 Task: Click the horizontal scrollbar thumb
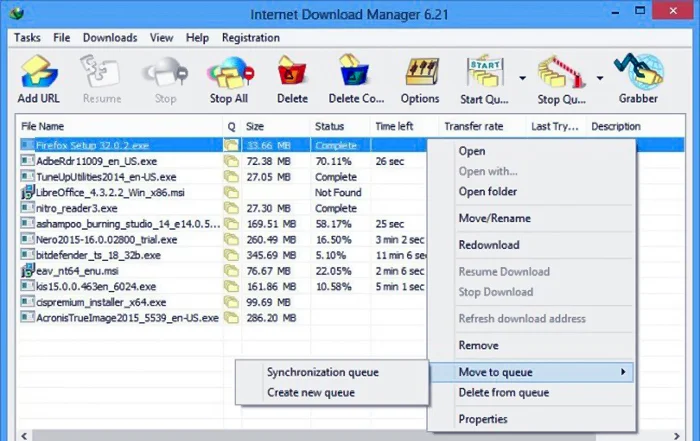pos(313,436)
